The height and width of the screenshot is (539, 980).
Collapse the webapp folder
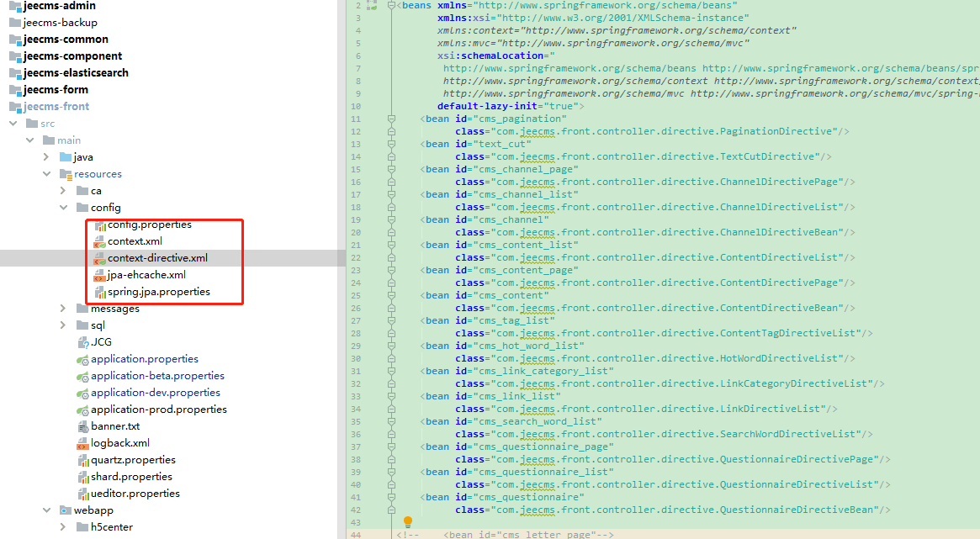(x=47, y=510)
